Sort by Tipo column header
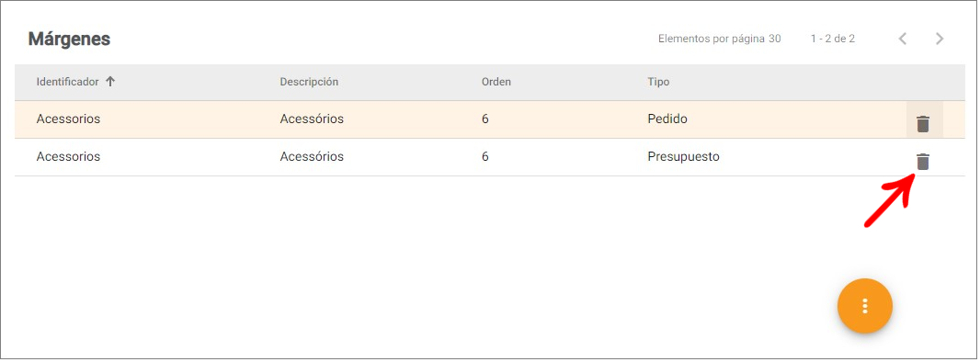Viewport: 980px width, 362px height. [x=658, y=82]
